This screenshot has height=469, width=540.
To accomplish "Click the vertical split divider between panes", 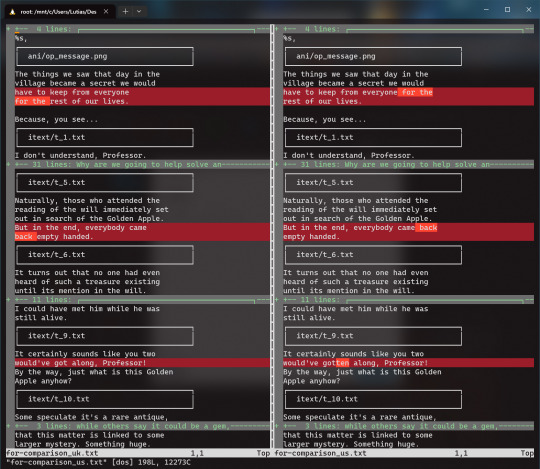I will point(272,236).
